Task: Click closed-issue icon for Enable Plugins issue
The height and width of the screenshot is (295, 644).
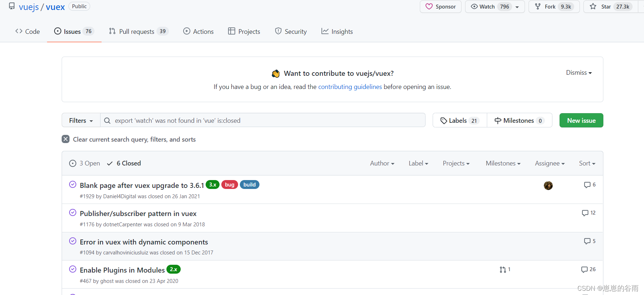Action: [x=73, y=269]
